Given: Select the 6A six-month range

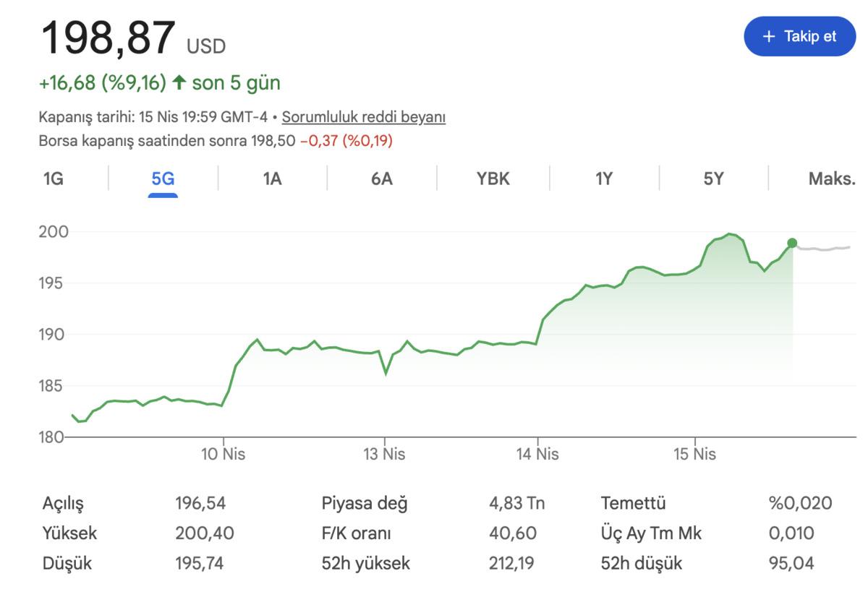Looking at the screenshot, I should click(381, 179).
